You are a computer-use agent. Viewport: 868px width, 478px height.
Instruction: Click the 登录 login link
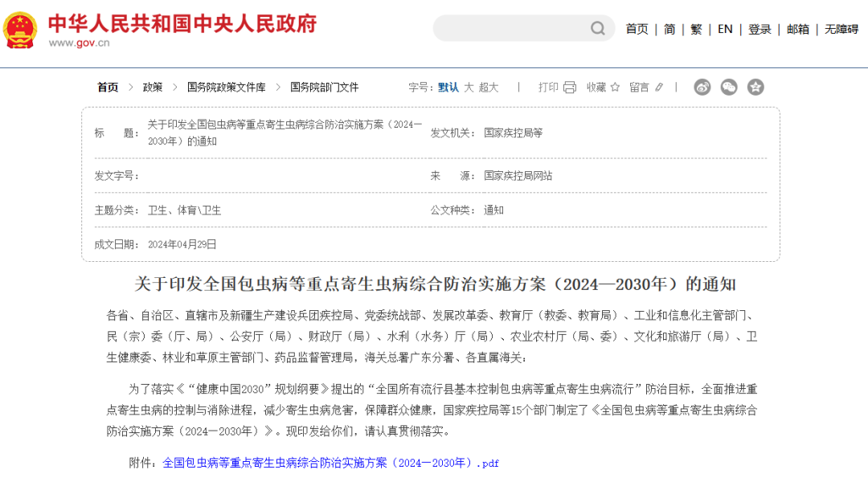pyautogui.click(x=759, y=29)
